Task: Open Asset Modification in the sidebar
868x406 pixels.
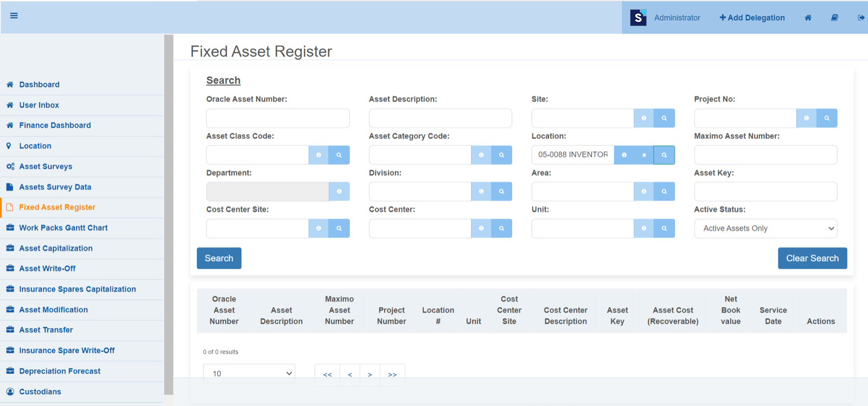Action: click(81, 310)
